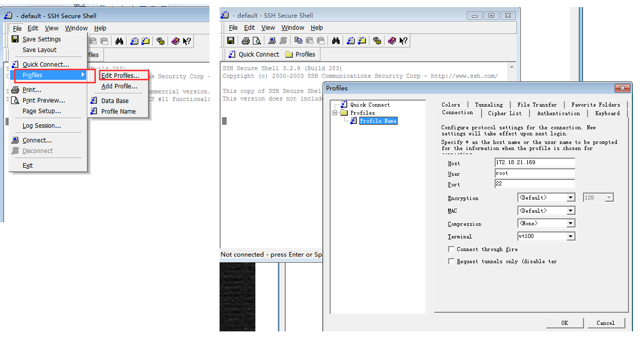This screenshot has width=644, height=343.
Task: Click New File Transfer icon in left toolbar
Action: [145, 41]
